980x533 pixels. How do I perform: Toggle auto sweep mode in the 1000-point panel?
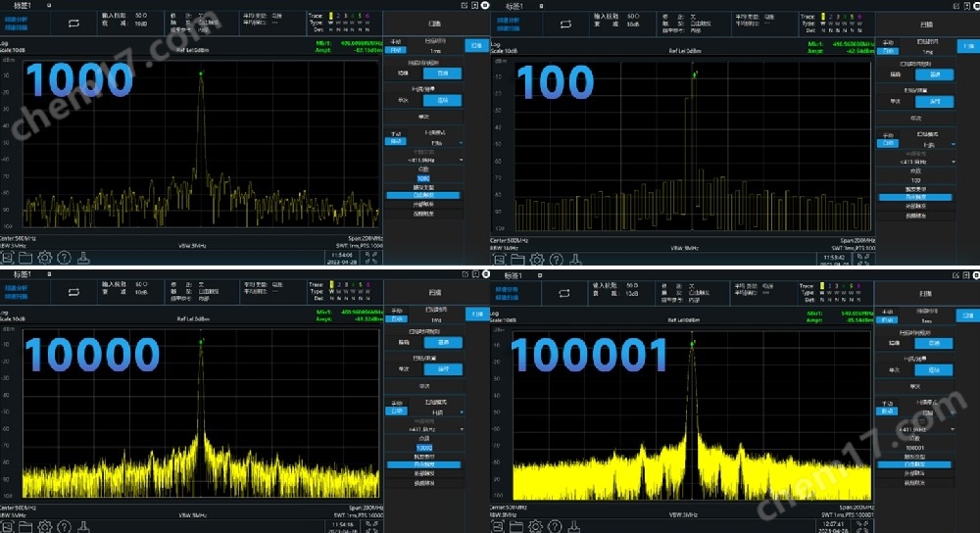coord(396,141)
